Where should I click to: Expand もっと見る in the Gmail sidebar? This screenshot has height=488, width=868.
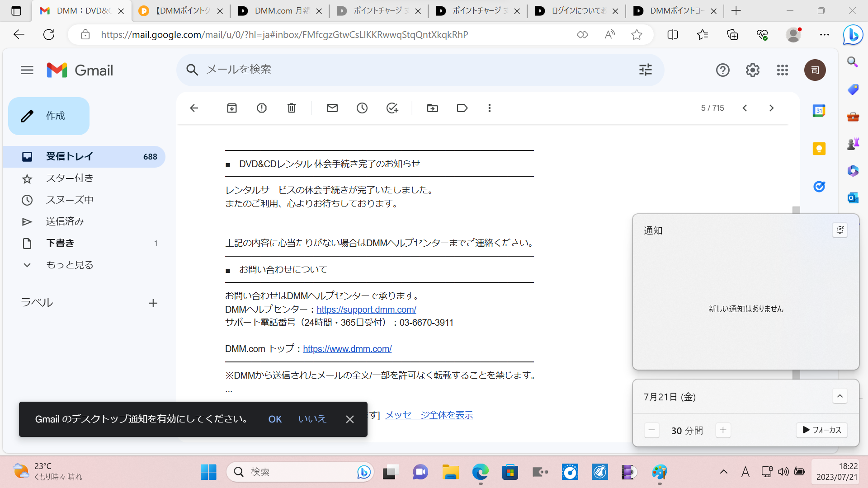(70, 265)
